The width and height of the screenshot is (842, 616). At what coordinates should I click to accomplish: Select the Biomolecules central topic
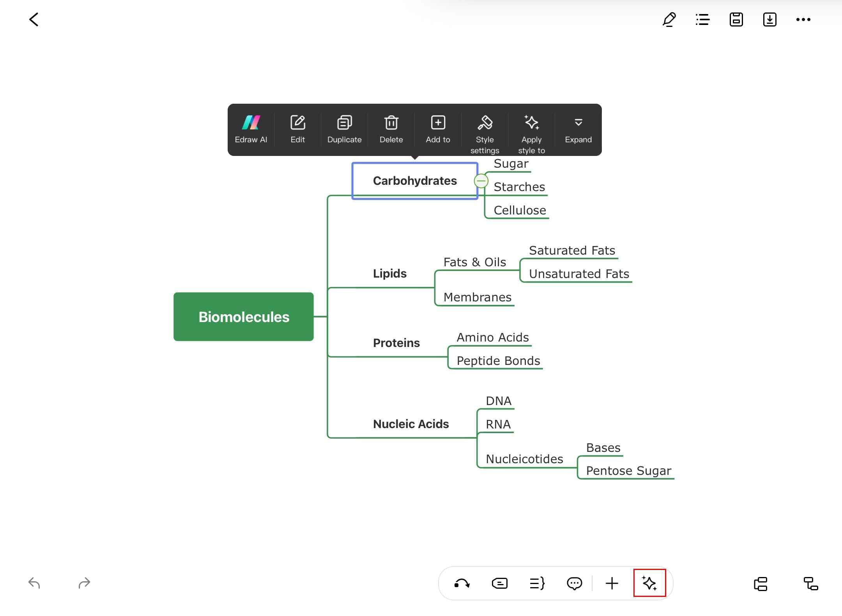click(244, 317)
